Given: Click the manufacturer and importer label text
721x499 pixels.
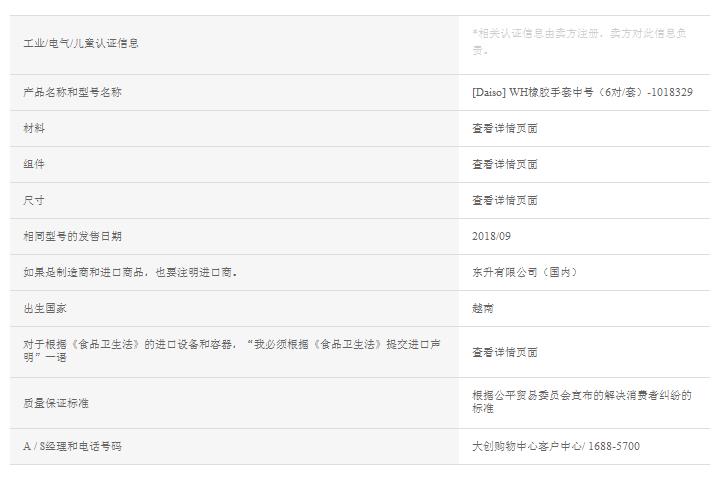Looking at the screenshot, I should (x=130, y=272).
